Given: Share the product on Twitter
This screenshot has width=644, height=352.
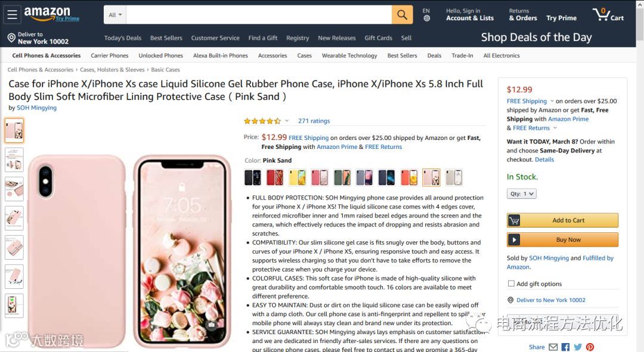Looking at the screenshot, I should pyautogui.click(x=578, y=347).
